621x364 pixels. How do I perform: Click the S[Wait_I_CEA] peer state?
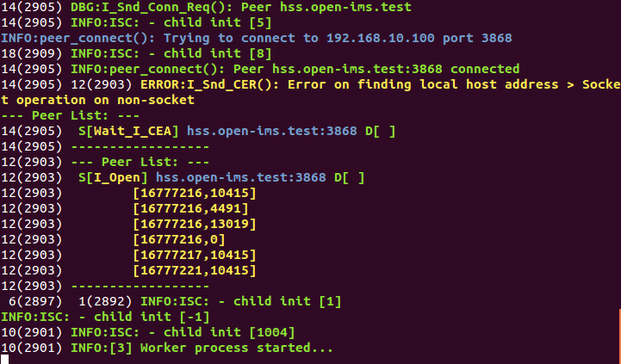(128, 131)
